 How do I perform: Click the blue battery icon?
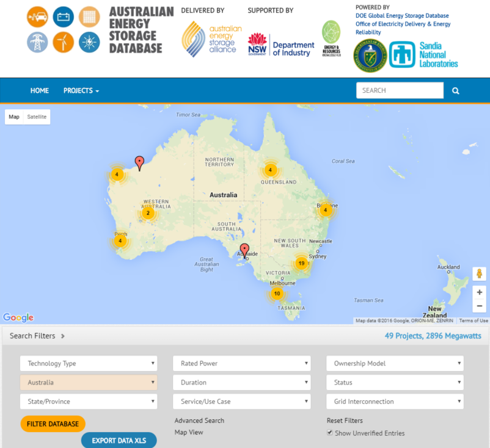(64, 17)
